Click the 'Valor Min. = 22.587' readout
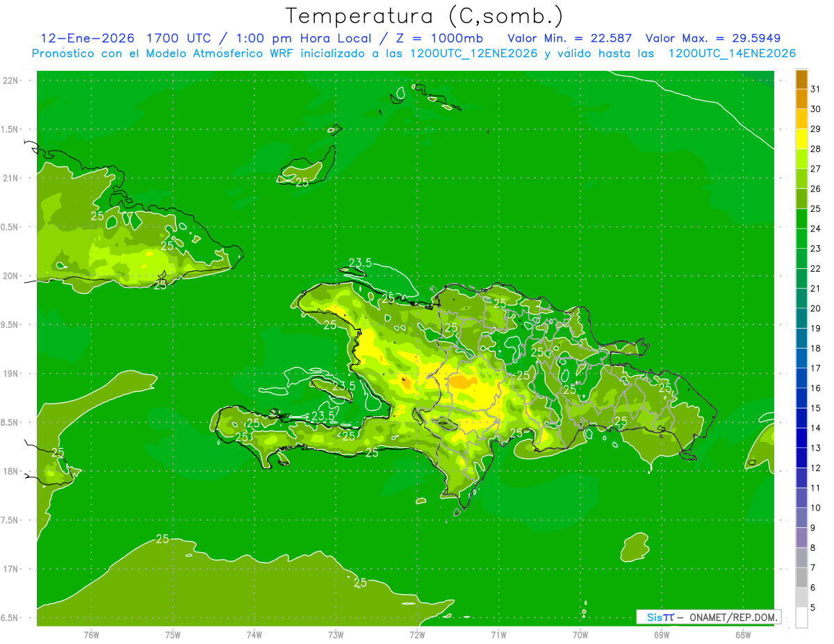The width and height of the screenshot is (834, 644). [570, 38]
